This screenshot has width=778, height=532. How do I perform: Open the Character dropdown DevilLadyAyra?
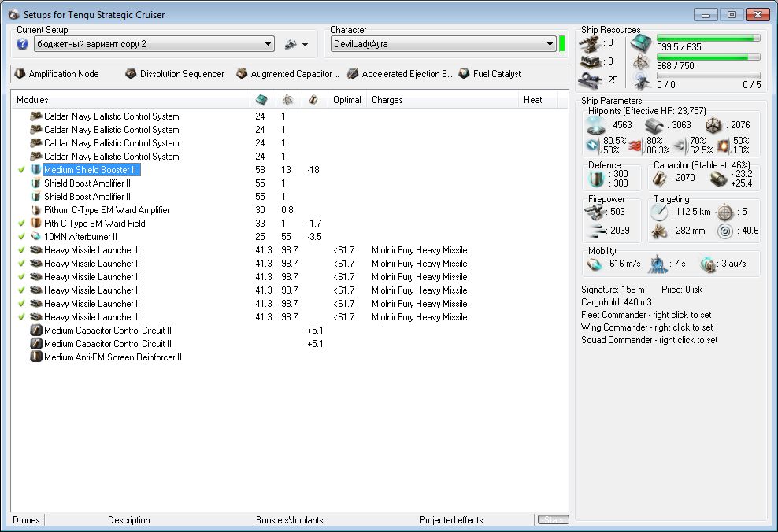(x=443, y=44)
